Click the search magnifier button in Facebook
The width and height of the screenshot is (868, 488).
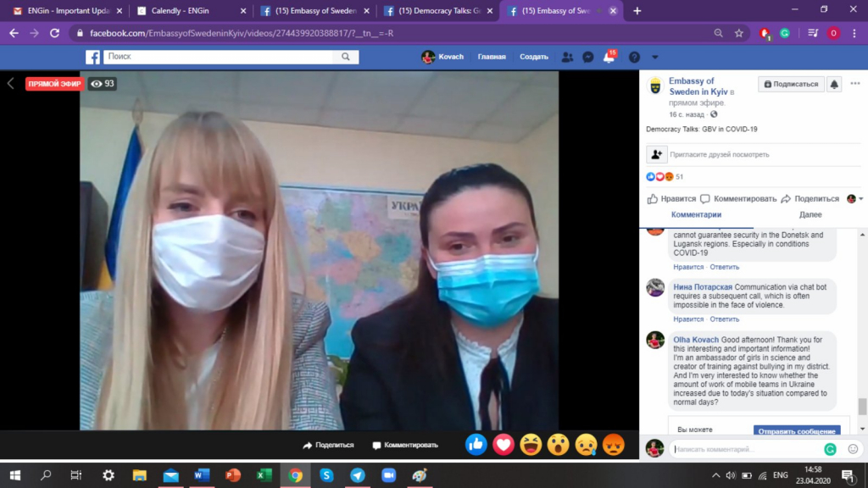tap(346, 57)
